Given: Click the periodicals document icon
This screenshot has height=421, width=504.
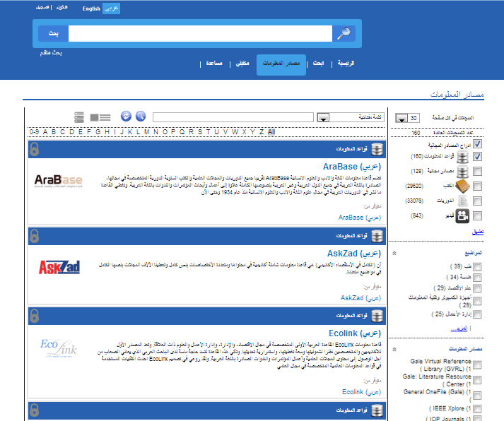Looking at the screenshot, I should 462,201.
